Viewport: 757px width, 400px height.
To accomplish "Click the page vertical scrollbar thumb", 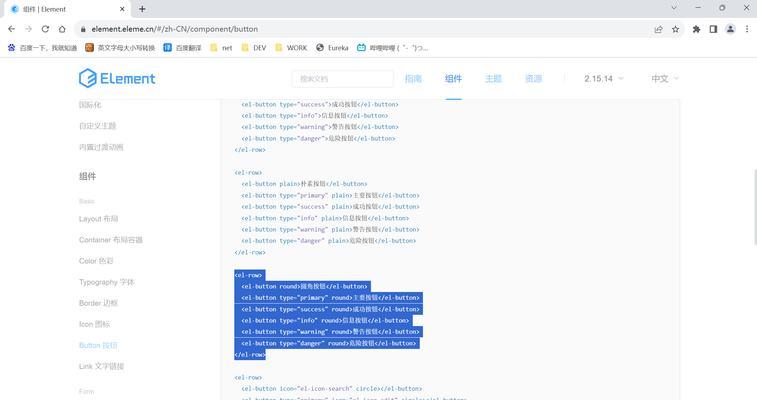I will pos(755,207).
